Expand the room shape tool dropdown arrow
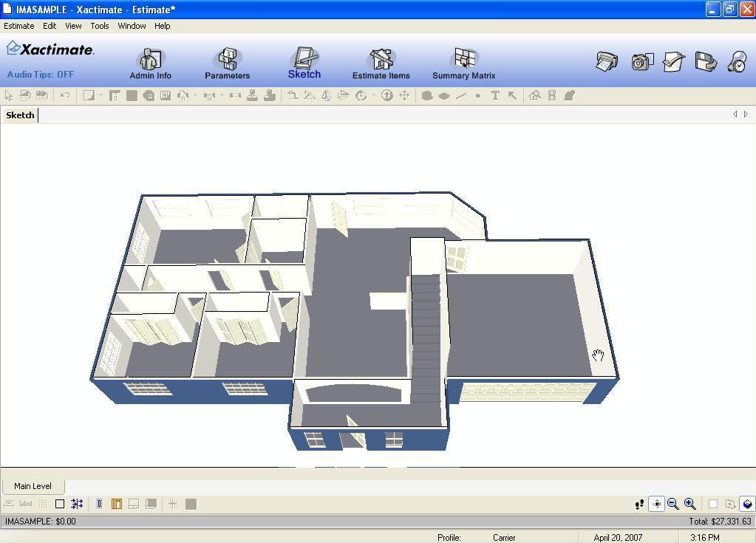756x543 pixels. click(101, 95)
